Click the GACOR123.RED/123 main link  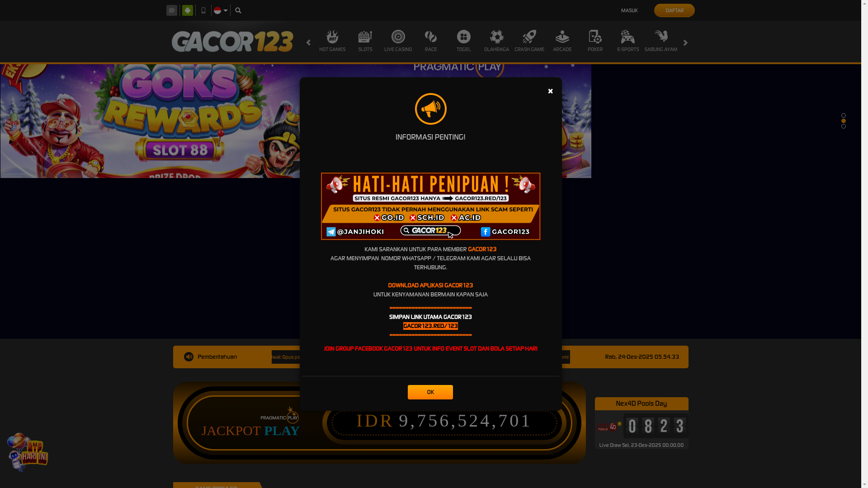pos(430,326)
